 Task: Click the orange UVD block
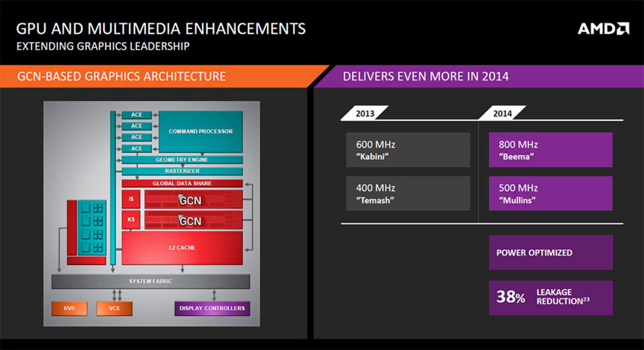coord(69,309)
